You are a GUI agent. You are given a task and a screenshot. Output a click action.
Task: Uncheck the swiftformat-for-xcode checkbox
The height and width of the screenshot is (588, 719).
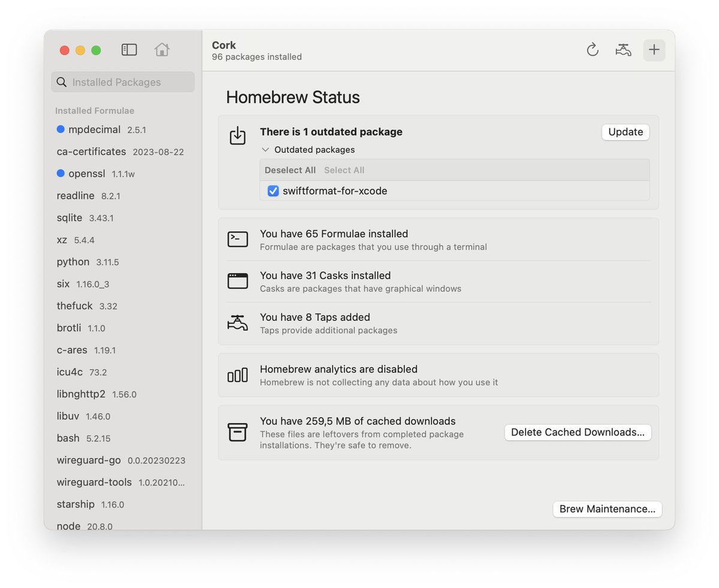point(273,191)
